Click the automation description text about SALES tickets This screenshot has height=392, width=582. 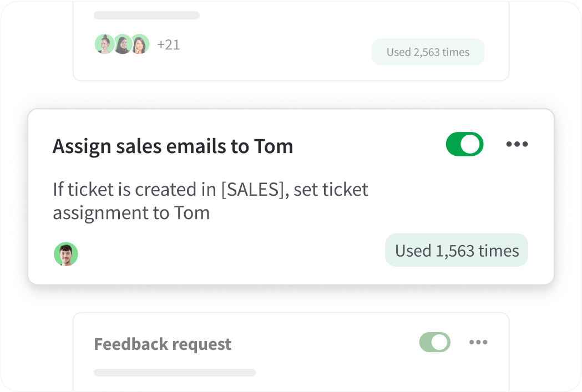tap(210, 201)
